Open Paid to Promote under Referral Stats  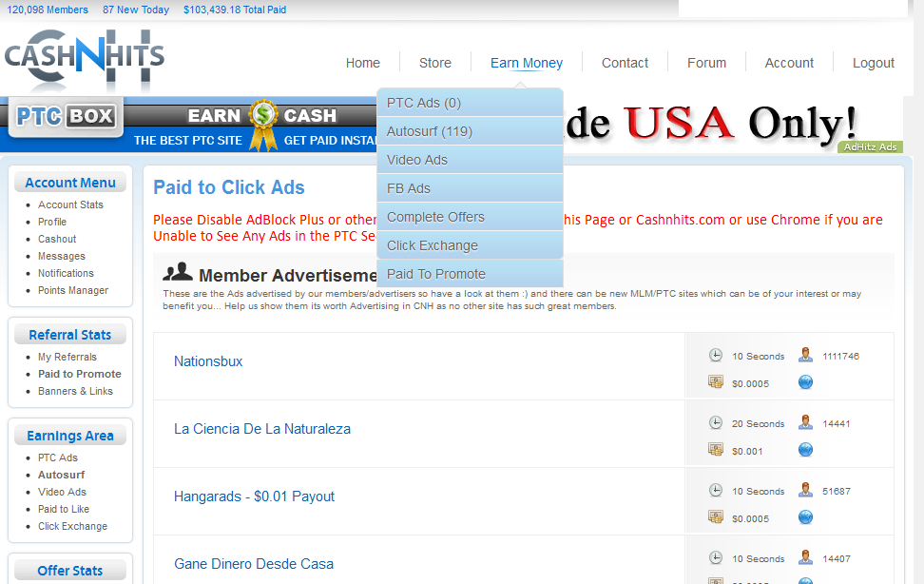pos(80,374)
